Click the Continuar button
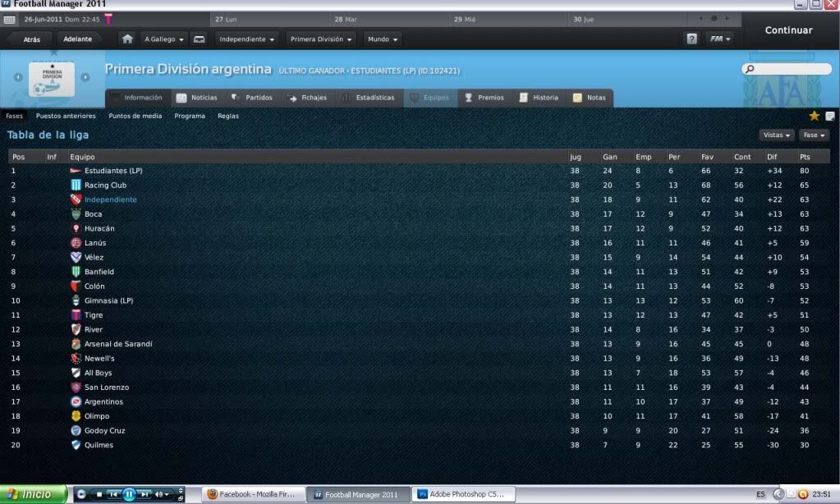This screenshot has height=504, width=840. pyautogui.click(x=788, y=30)
